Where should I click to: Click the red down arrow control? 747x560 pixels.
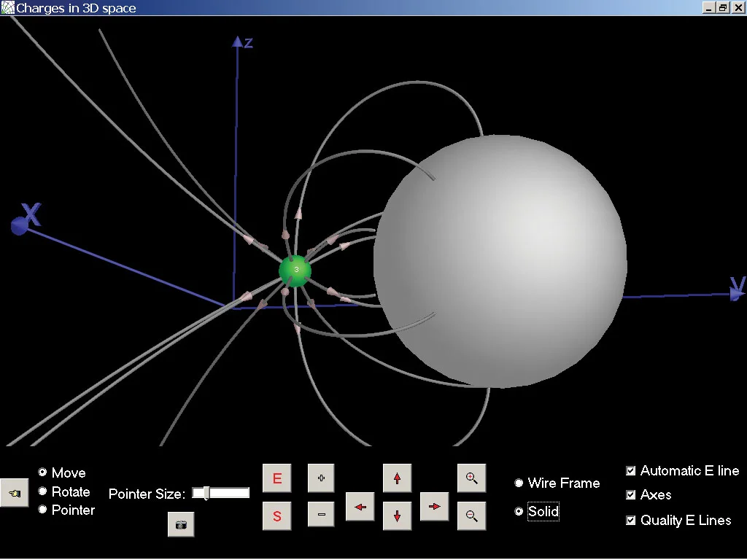(397, 516)
